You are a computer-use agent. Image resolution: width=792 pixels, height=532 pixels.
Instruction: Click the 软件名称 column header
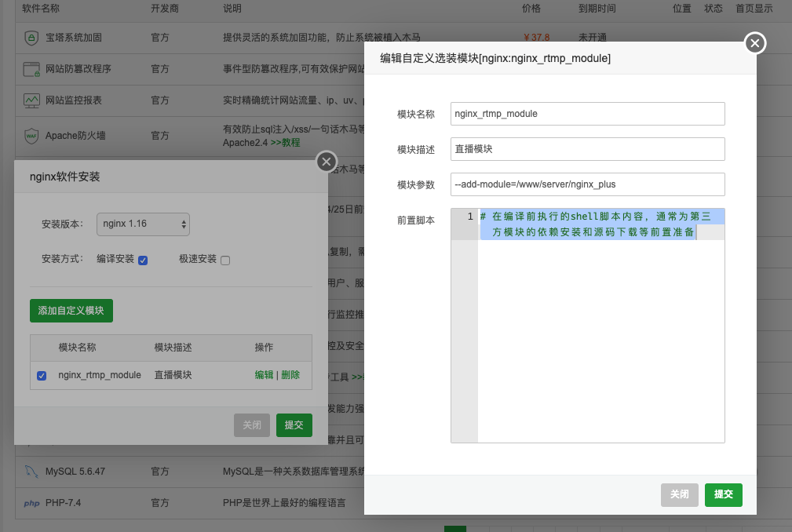click(x=41, y=9)
